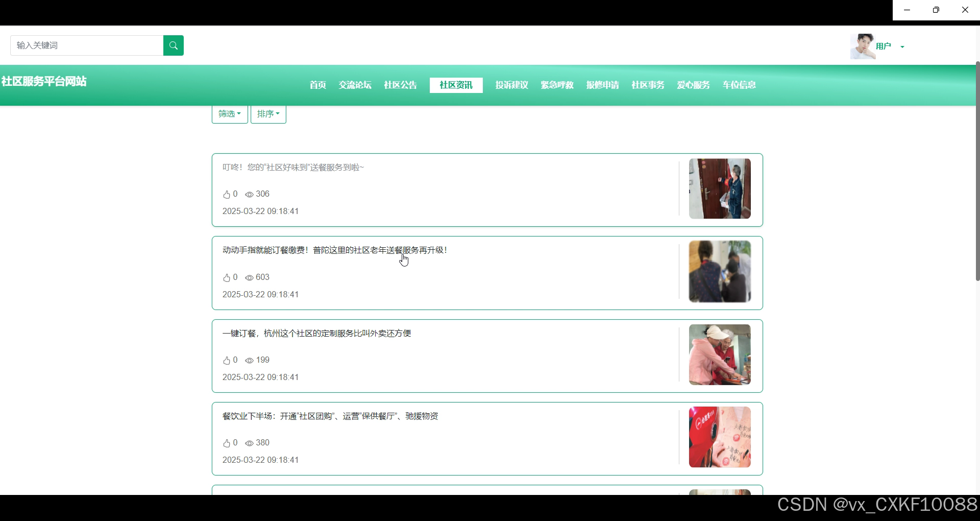
Task: Open the 报修申请 navigation item
Action: pos(603,85)
